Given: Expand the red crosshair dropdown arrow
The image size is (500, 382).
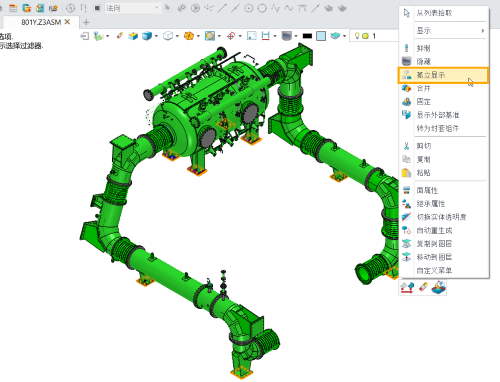Looking at the screenshot, I should (240, 36).
